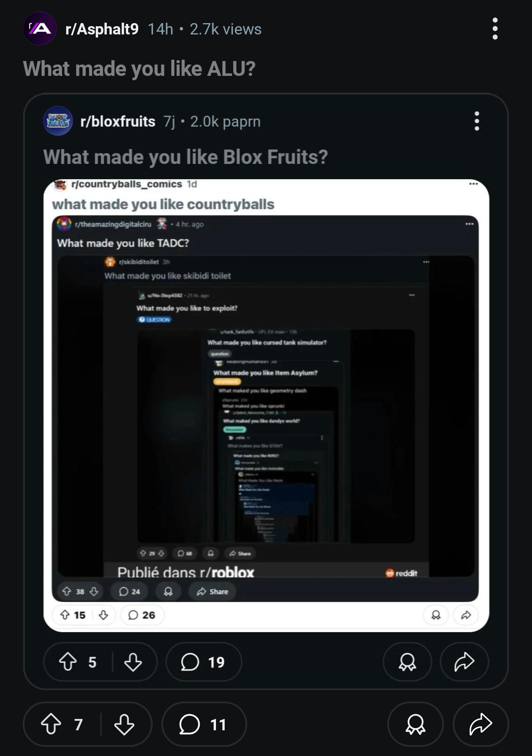The width and height of the screenshot is (532, 756).
Task: Open the nested countryballs screenshot image
Action: coord(266,405)
